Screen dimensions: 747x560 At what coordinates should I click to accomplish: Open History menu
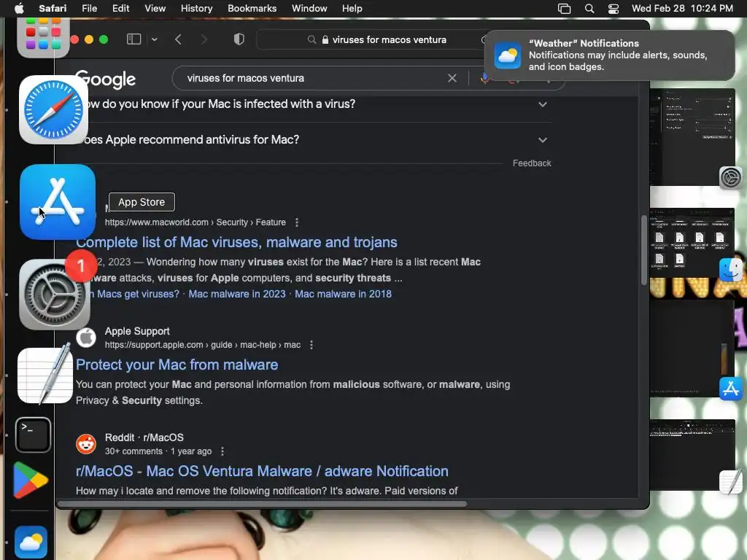click(196, 9)
